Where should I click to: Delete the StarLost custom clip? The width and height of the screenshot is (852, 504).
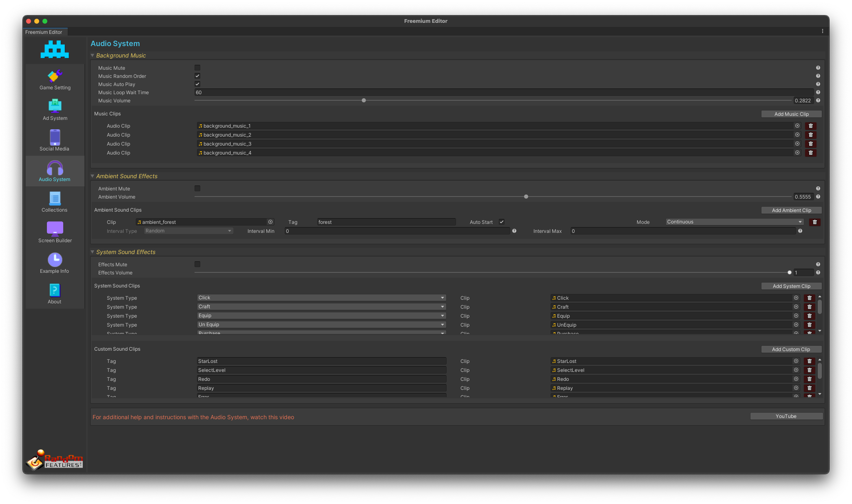click(809, 361)
